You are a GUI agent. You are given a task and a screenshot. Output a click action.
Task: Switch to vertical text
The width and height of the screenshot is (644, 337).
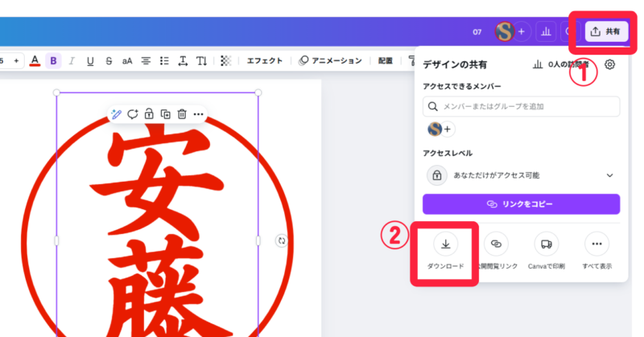coord(202,61)
